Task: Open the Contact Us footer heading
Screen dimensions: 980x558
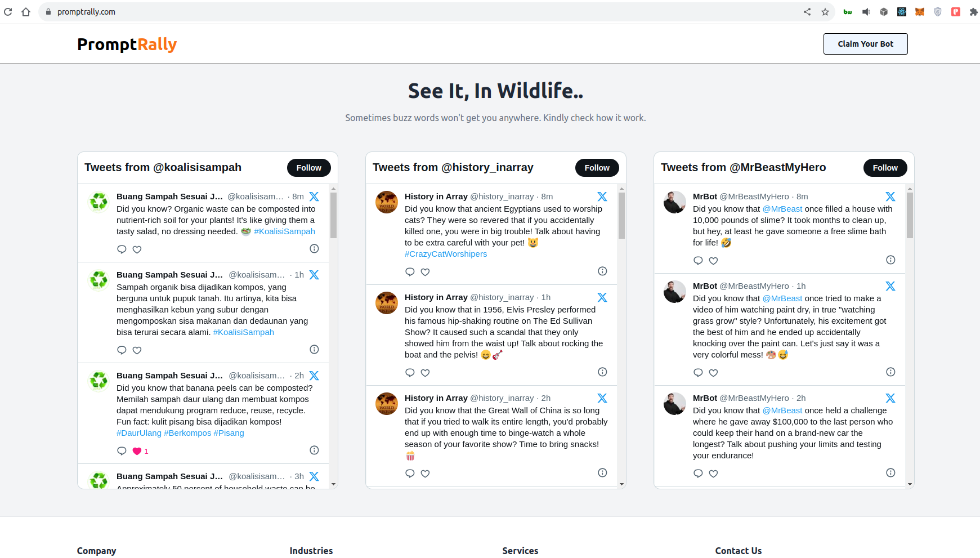Action: click(x=739, y=551)
